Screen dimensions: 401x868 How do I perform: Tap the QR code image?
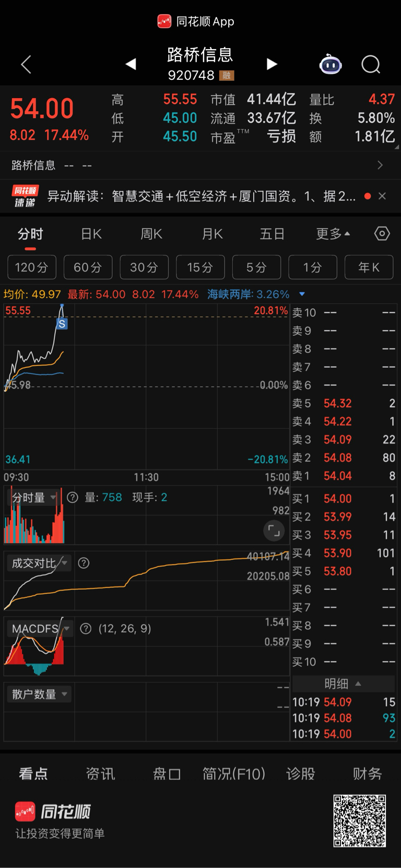[360, 821]
